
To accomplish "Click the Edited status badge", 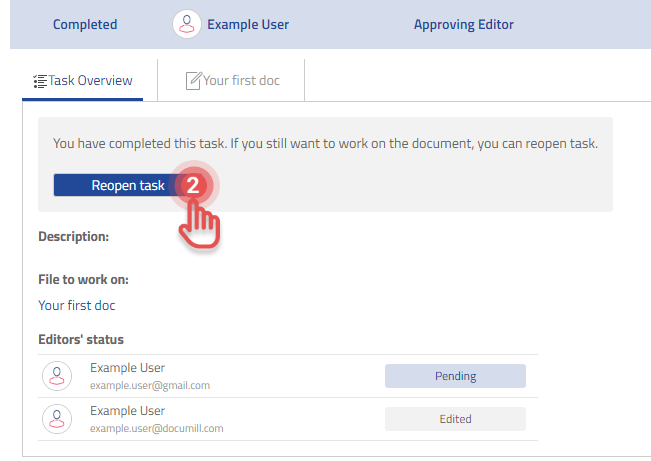I will point(455,419).
